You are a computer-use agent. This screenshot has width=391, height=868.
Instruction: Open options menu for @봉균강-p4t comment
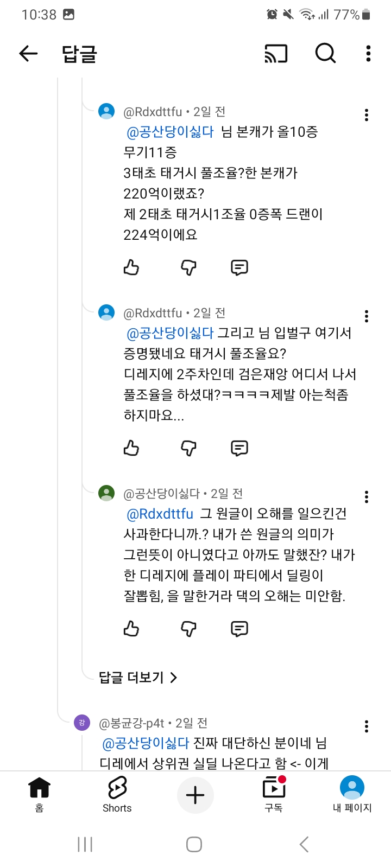(x=367, y=726)
